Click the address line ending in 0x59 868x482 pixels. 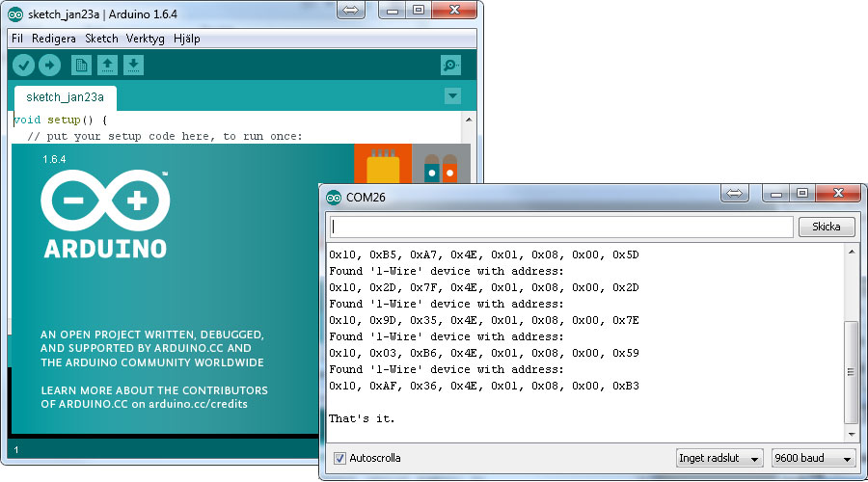click(x=484, y=353)
